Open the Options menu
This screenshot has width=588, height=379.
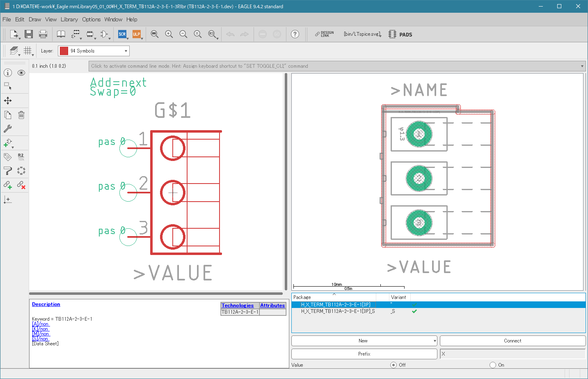[x=91, y=19]
